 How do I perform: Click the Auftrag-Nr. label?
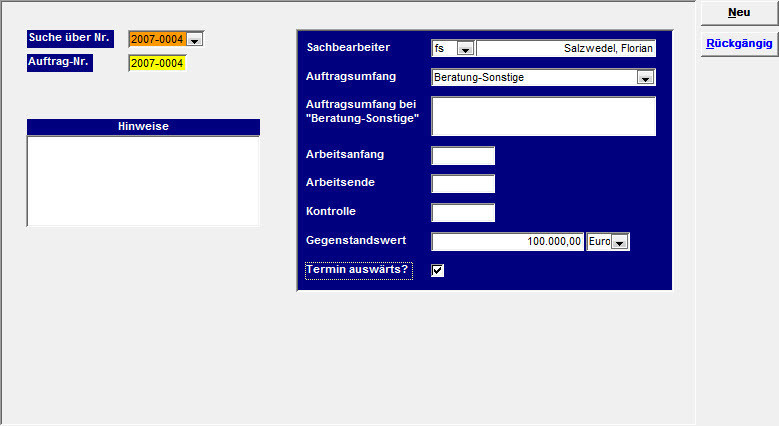coord(60,63)
